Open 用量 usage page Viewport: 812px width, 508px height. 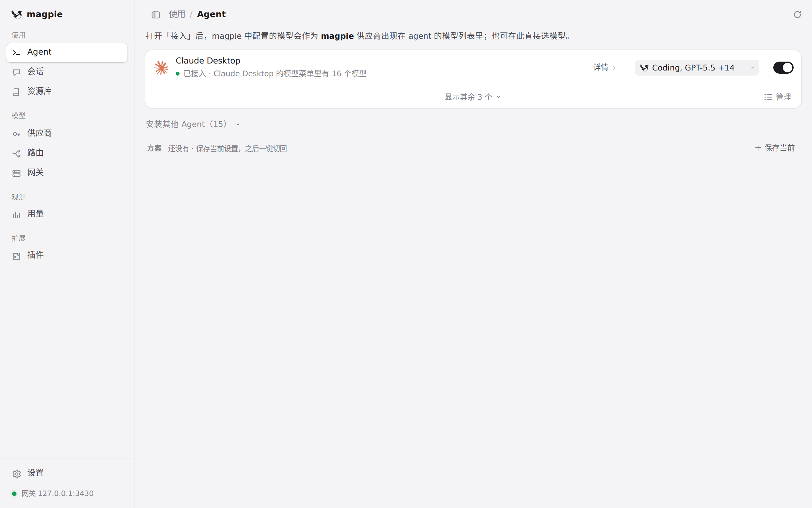tap(67, 214)
